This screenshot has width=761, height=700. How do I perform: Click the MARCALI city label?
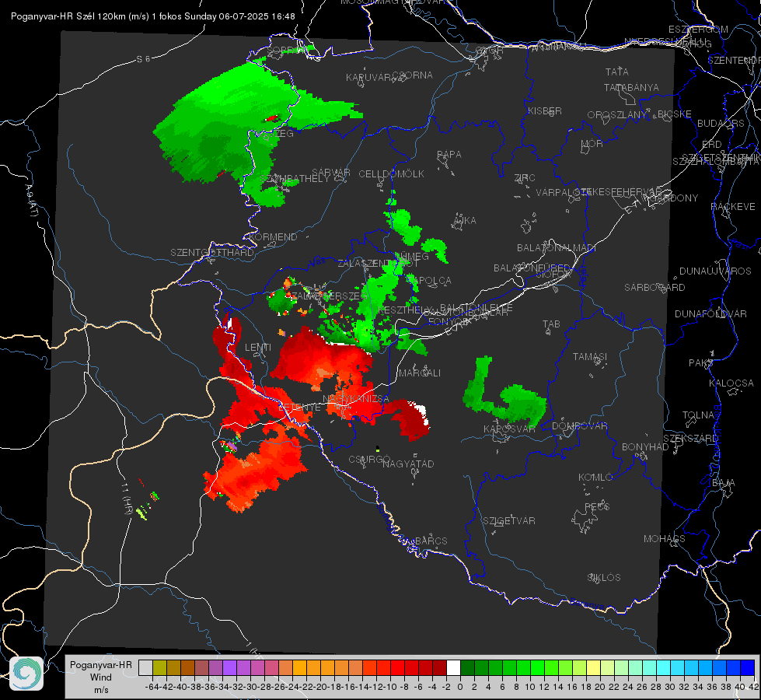[420, 373]
